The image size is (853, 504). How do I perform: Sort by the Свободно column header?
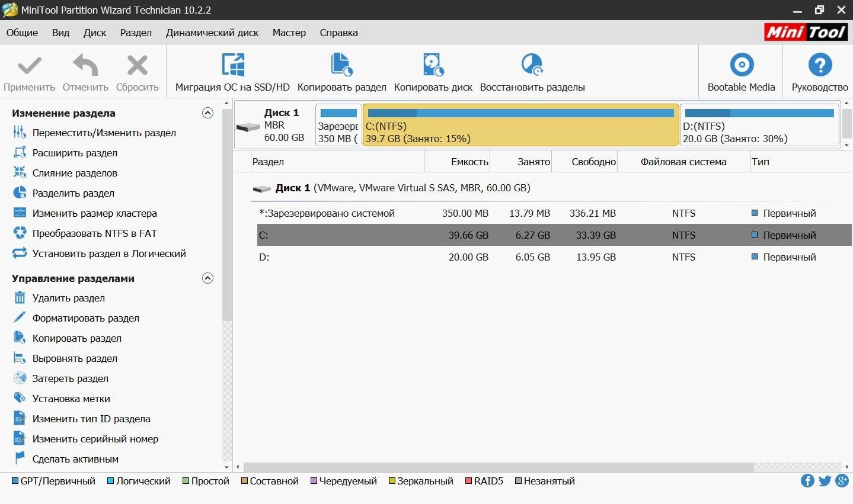point(584,162)
